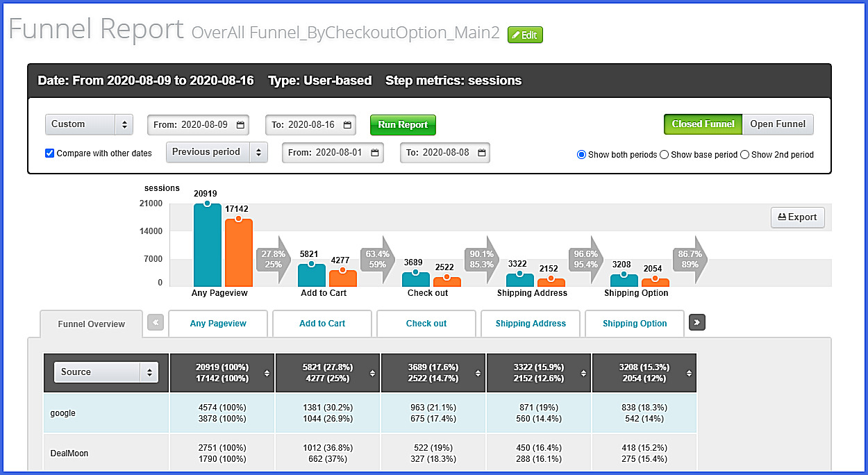Open calendar icon in first From date field
The image size is (868, 475).
[241, 125]
